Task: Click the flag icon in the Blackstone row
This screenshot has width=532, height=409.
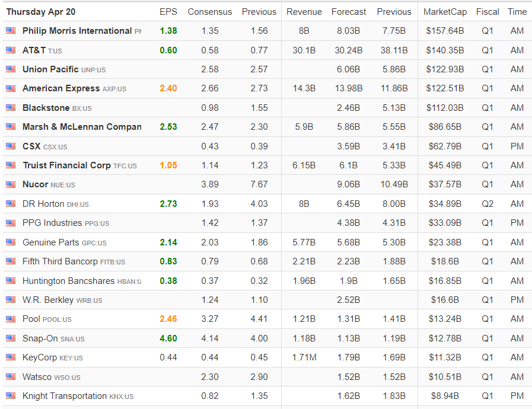Action: coord(11,108)
